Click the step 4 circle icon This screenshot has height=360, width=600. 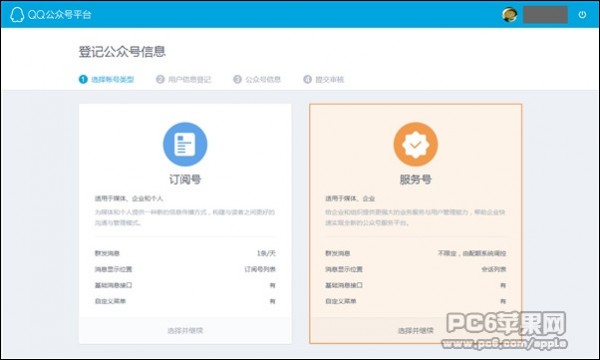coord(308,79)
